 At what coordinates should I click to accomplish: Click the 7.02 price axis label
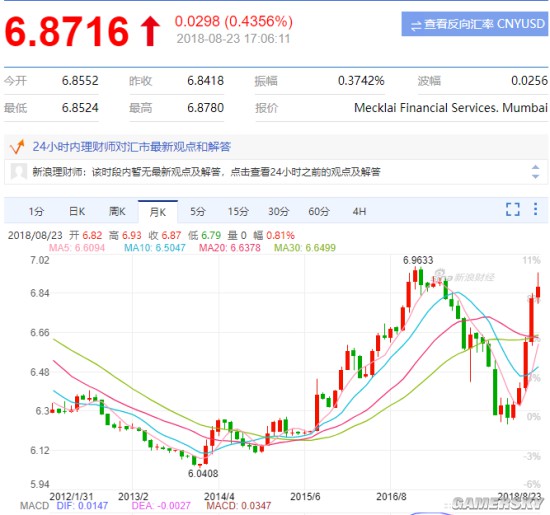coord(40,260)
